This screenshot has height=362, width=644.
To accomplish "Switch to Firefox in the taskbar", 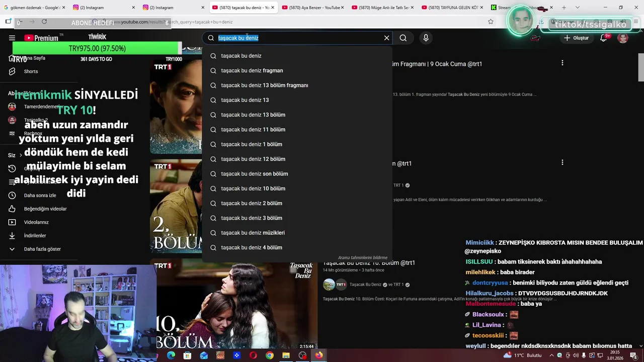I will (319, 355).
